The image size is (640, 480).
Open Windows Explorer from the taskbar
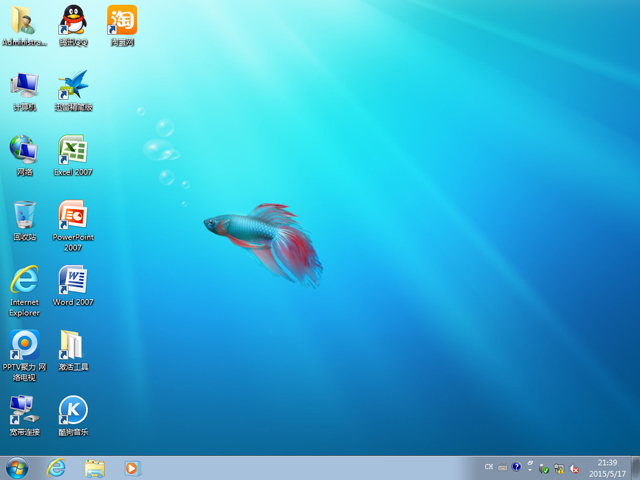(x=95, y=468)
